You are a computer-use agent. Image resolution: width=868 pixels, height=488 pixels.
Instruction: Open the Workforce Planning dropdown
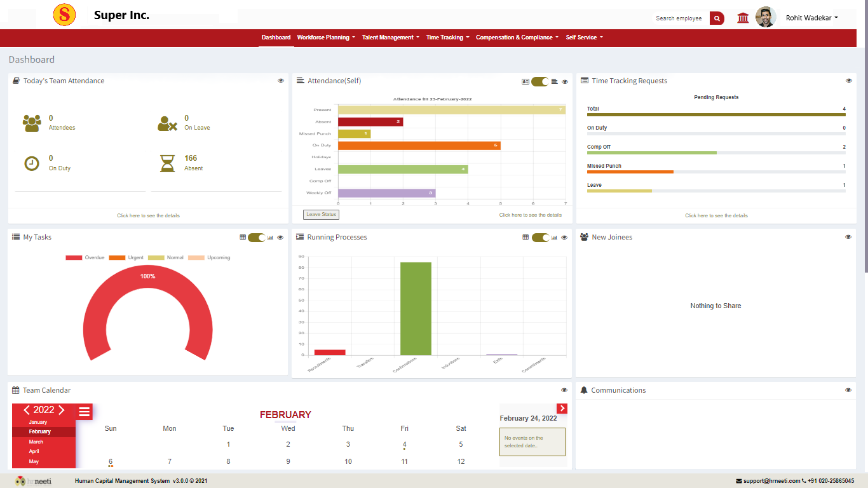click(x=325, y=37)
